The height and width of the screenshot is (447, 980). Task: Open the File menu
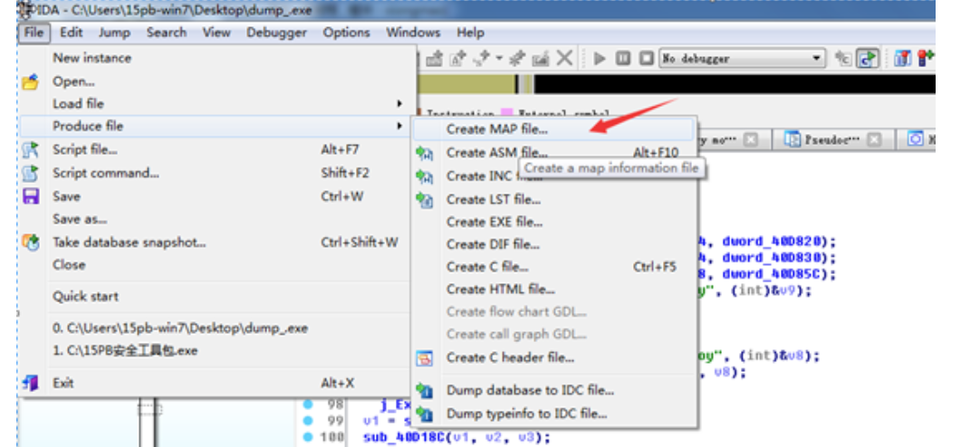(34, 33)
